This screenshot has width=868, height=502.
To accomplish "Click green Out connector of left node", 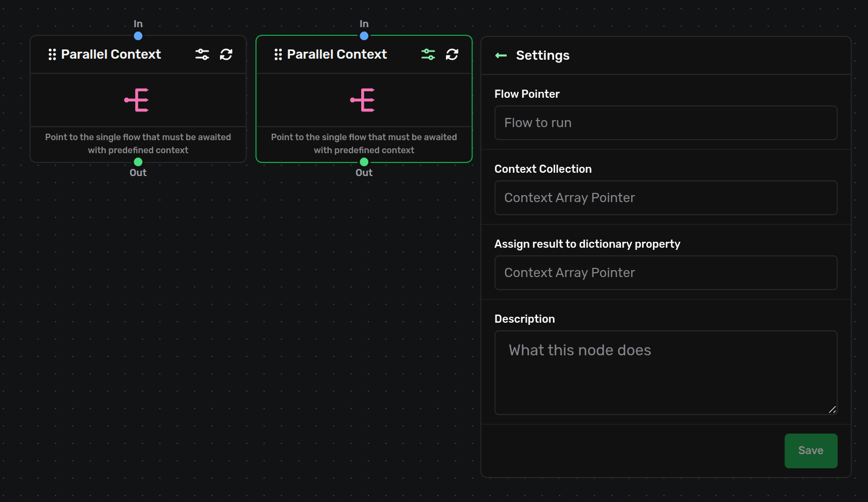I will click(138, 162).
